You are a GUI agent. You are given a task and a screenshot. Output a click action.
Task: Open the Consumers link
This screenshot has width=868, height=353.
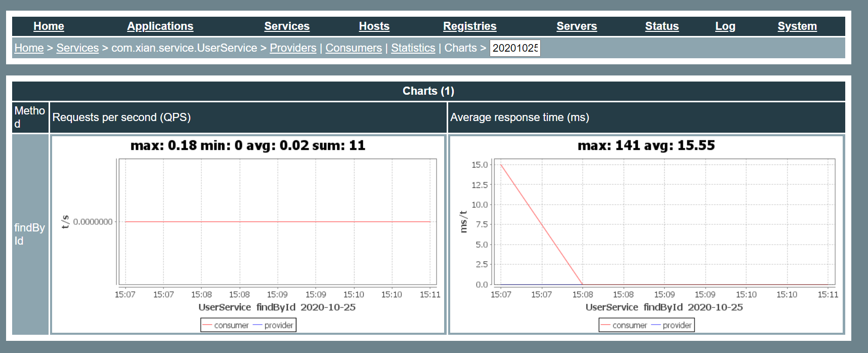coord(354,48)
